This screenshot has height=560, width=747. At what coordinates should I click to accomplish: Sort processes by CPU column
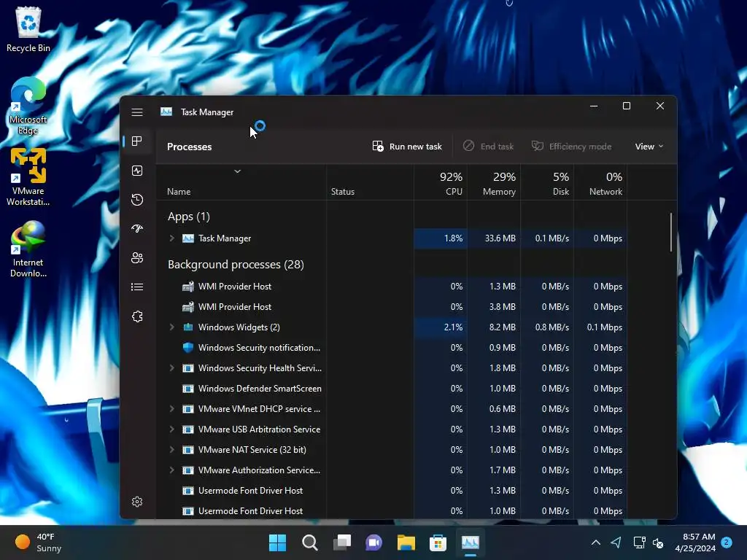pyautogui.click(x=441, y=183)
